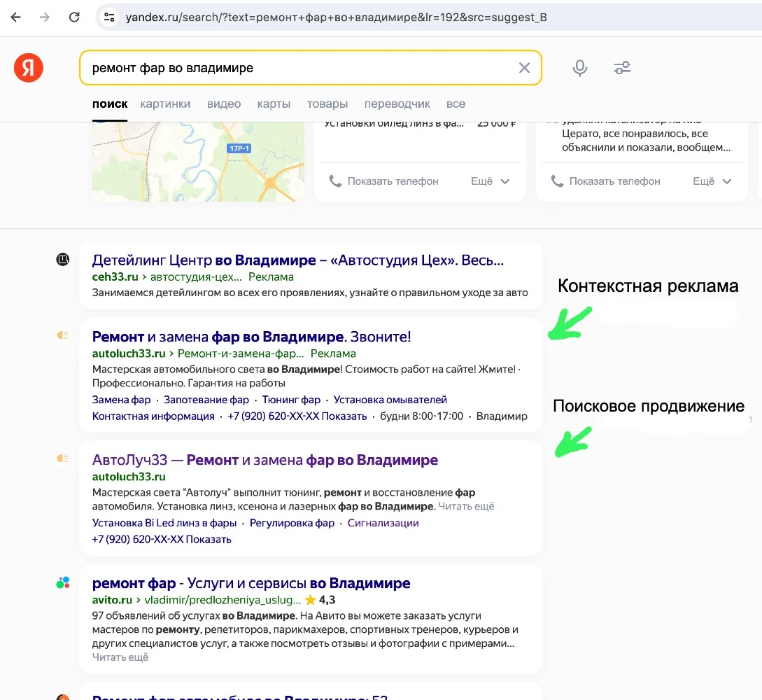This screenshot has height=700, width=762.
Task: Click the browser back arrow
Action: (15, 17)
